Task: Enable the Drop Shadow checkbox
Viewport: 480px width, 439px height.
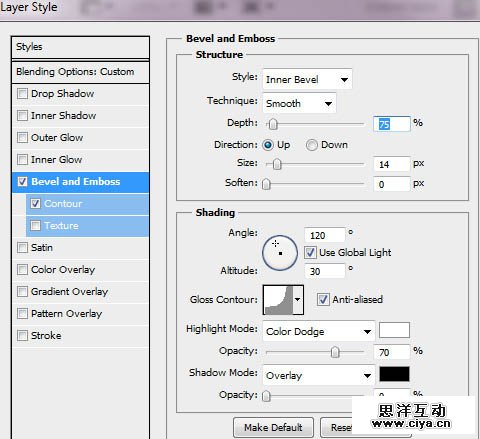Action: (x=22, y=94)
